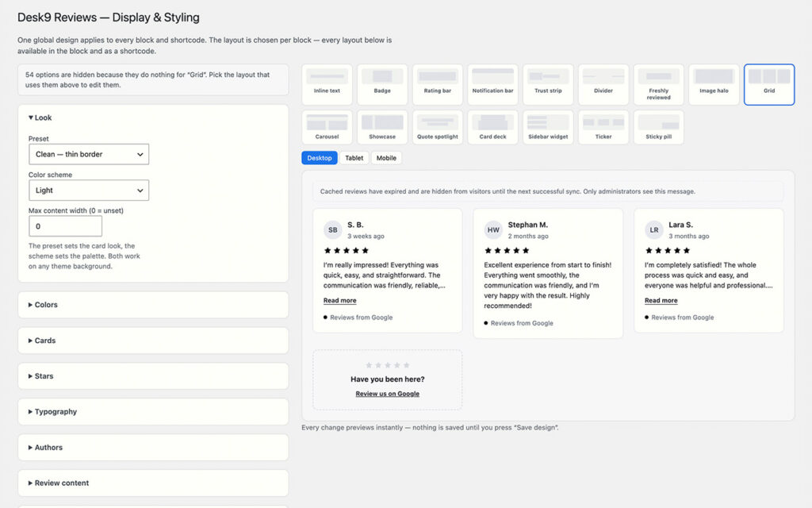Pick the Rating bar layout

pos(438,84)
